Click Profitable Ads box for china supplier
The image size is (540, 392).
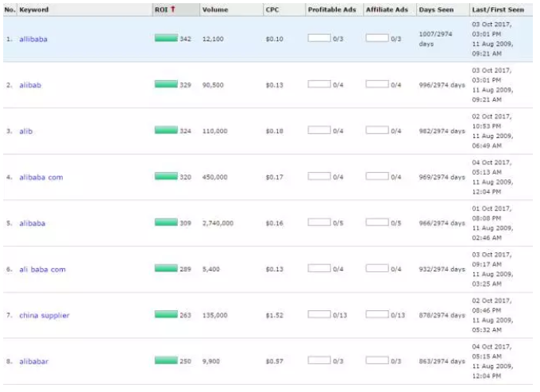pos(318,314)
